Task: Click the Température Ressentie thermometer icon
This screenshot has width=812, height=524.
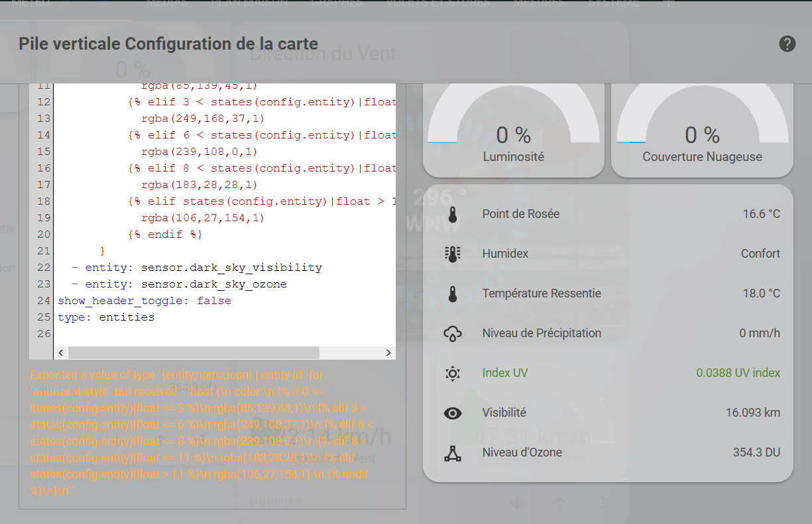Action: (452, 293)
